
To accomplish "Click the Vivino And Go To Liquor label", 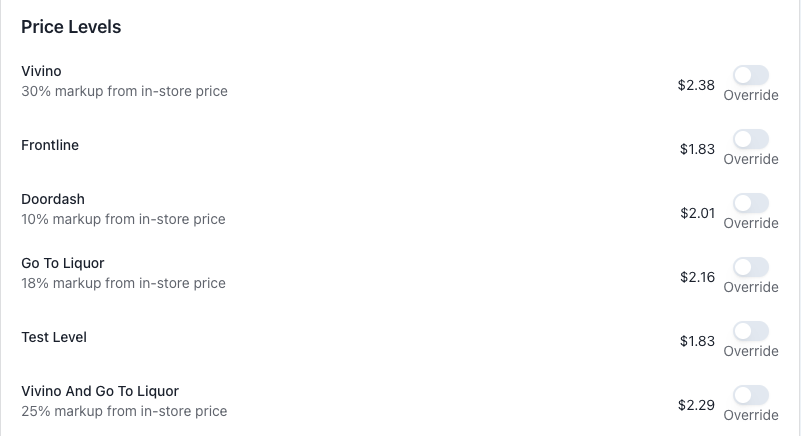I will (100, 392).
